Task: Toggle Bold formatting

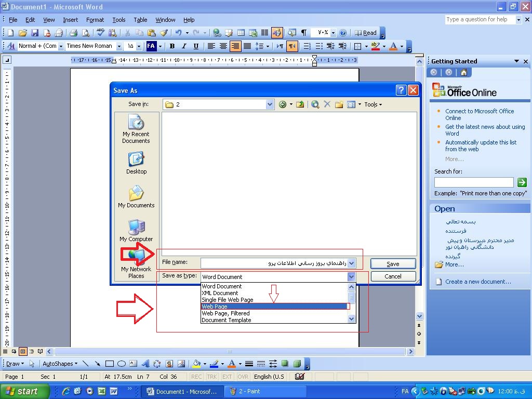Action: click(172, 46)
